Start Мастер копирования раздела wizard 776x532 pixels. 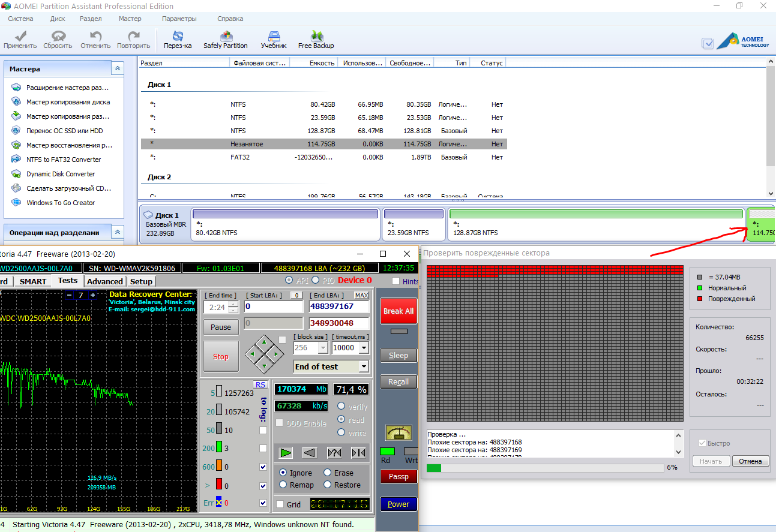(60, 116)
